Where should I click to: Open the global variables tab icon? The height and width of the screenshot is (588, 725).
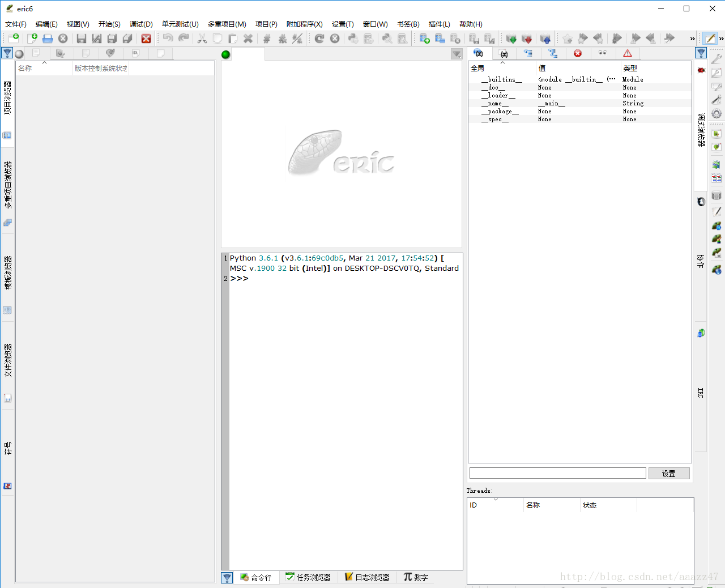click(479, 53)
